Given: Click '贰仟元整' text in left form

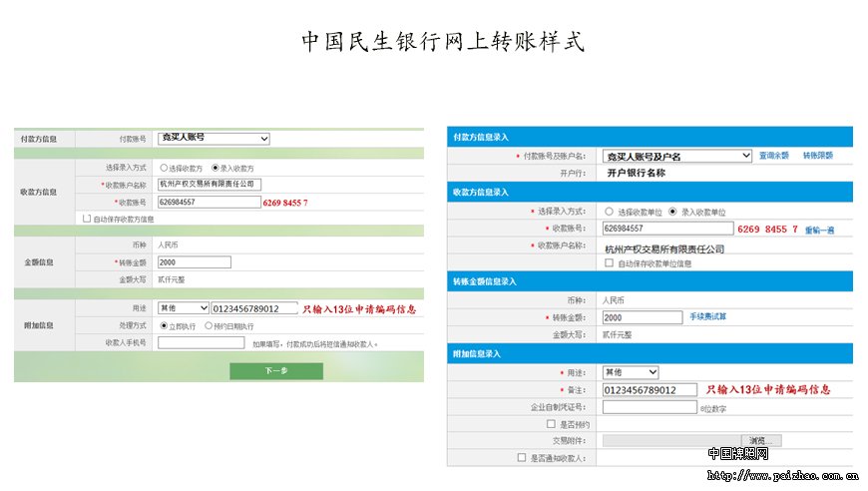Looking at the screenshot, I should [171, 279].
